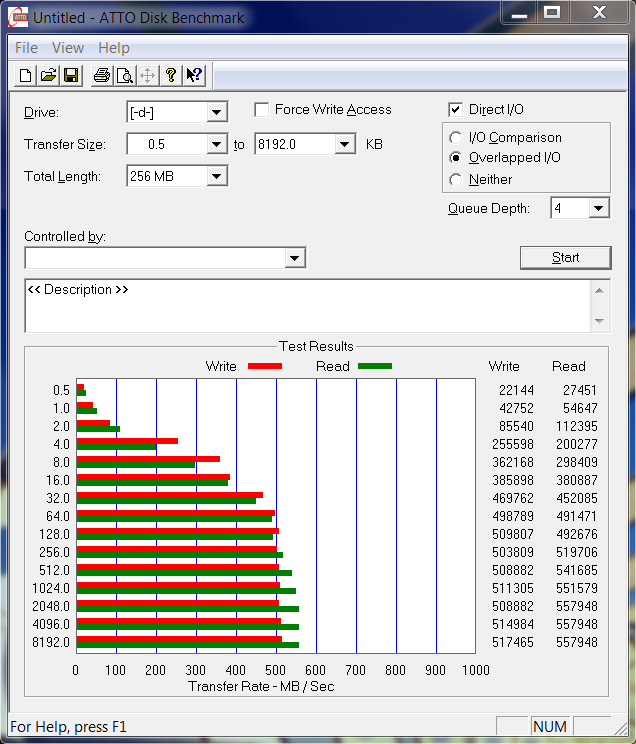
Task: Choose the Neither radio option
Action: pos(456,180)
